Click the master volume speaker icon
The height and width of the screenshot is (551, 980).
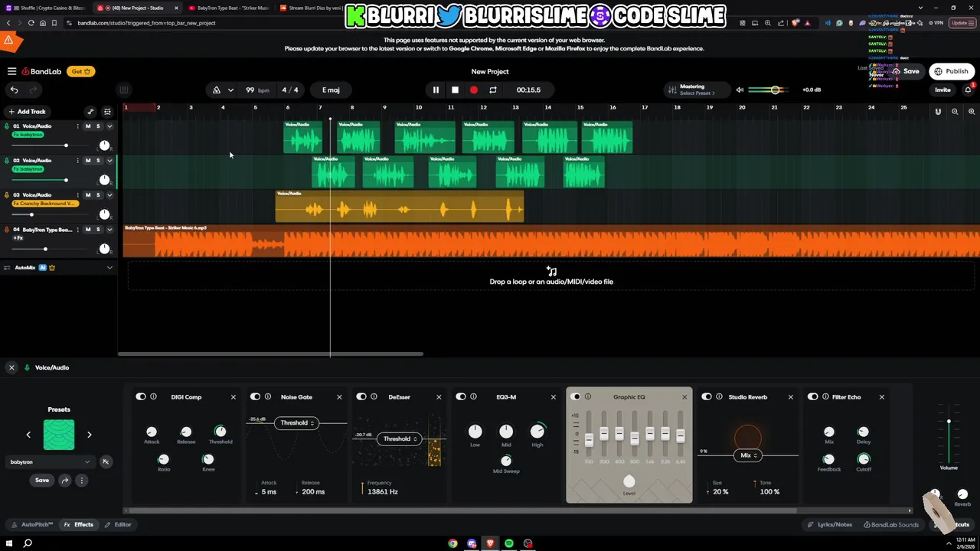click(x=740, y=90)
